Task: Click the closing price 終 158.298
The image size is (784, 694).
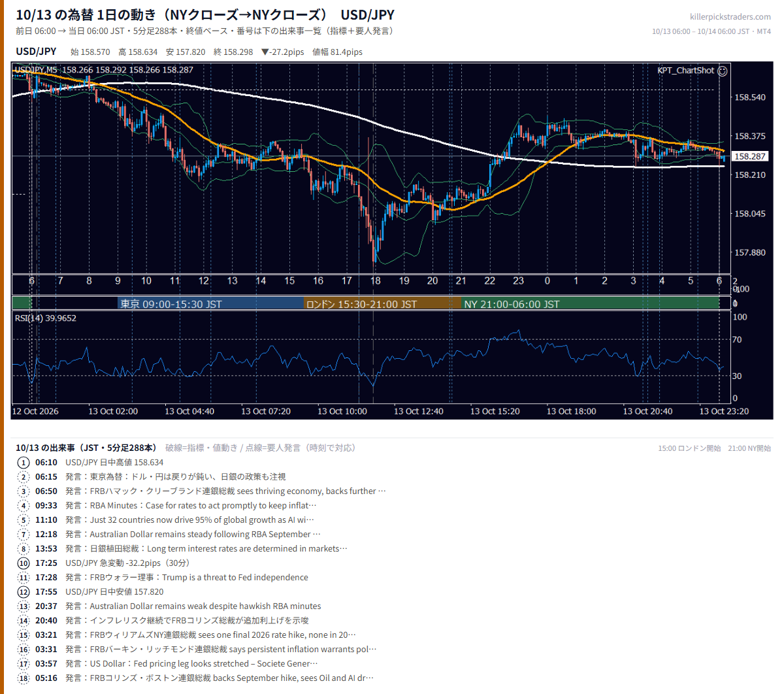Action: click(233, 52)
